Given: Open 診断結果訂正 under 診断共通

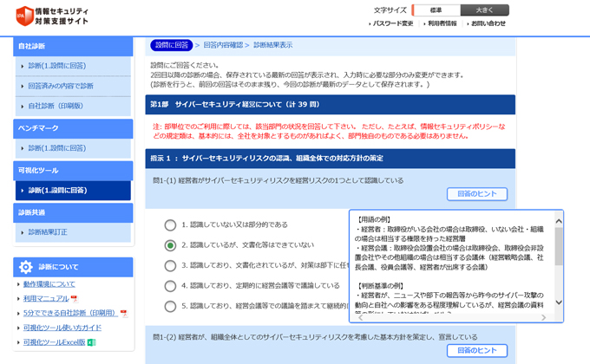Looking at the screenshot, I should 48,232.
